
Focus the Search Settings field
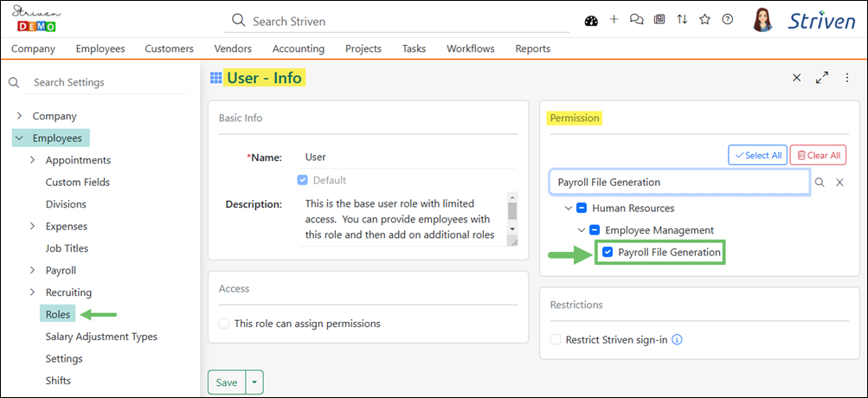(x=108, y=82)
